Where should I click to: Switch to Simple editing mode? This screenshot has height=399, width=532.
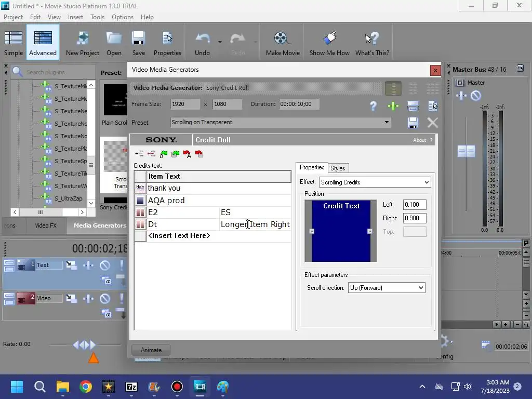click(14, 43)
